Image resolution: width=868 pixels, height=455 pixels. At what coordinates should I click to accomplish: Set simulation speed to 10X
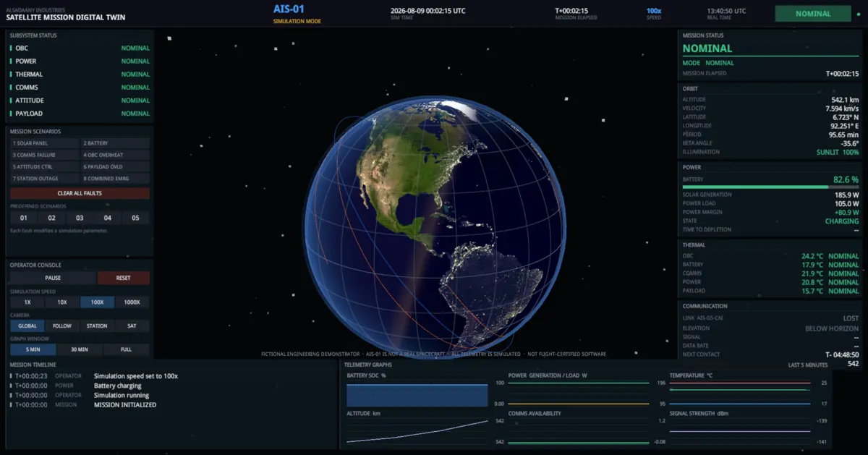[x=62, y=302]
